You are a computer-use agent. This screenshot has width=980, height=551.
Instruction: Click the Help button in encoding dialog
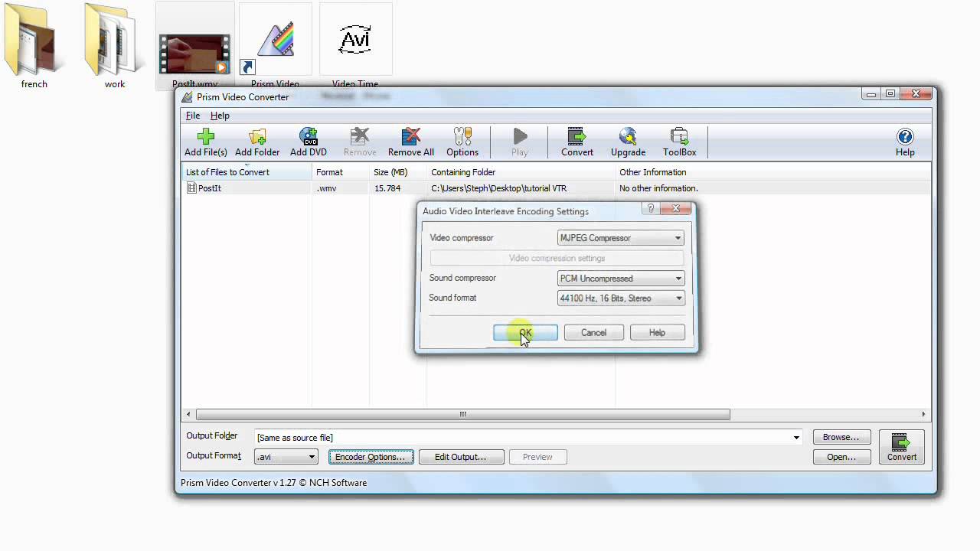657,333
